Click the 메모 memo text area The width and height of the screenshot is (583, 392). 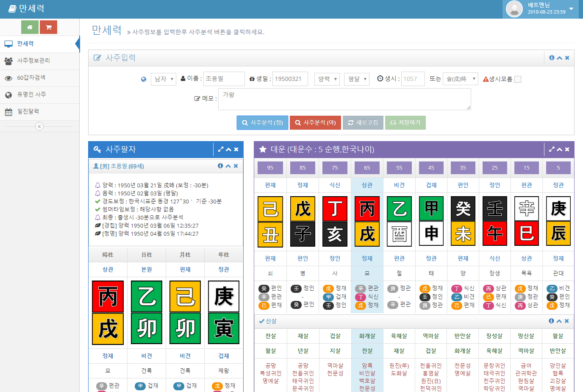click(344, 99)
